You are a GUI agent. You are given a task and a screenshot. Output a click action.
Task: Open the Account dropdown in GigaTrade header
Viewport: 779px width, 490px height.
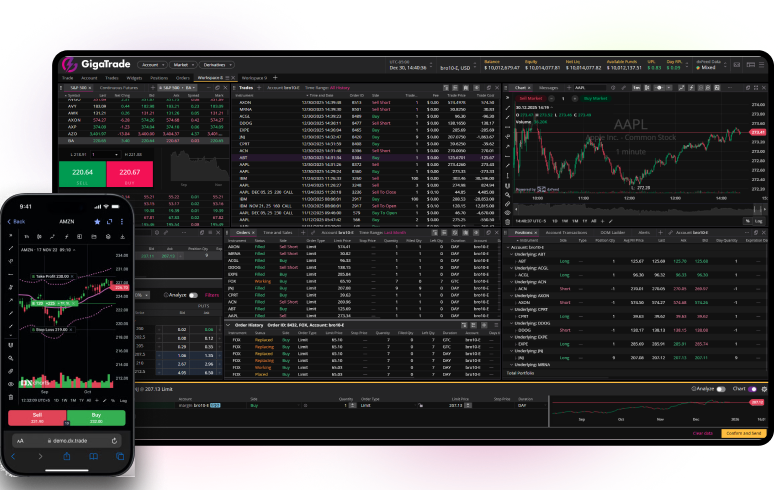tap(152, 65)
